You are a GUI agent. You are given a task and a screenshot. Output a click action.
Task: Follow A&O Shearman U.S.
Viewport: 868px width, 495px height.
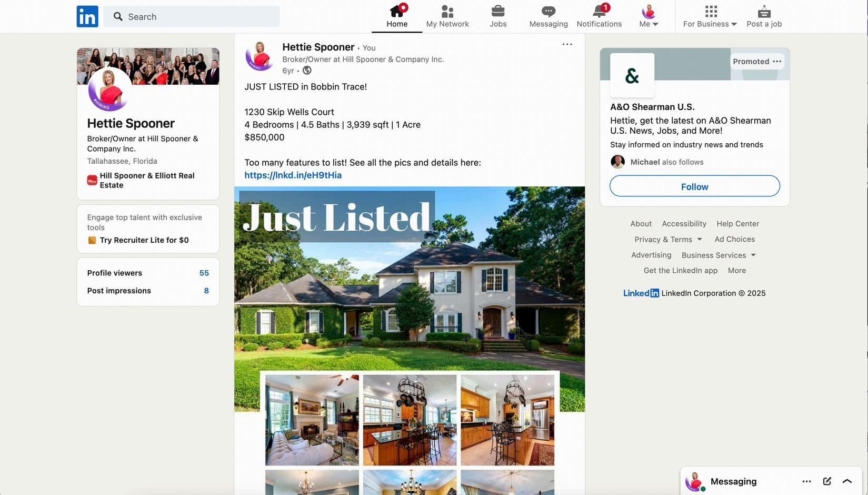click(x=695, y=186)
